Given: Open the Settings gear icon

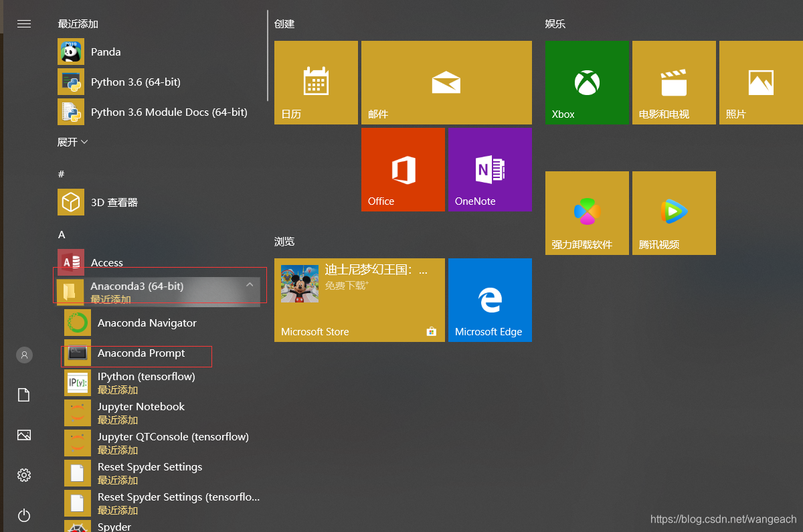Looking at the screenshot, I should (24, 475).
